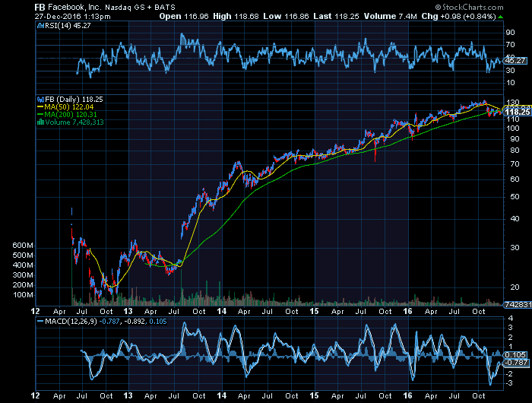532x403 pixels.
Task: Click the 118.25 price tag on the price axis
Action: [517, 112]
